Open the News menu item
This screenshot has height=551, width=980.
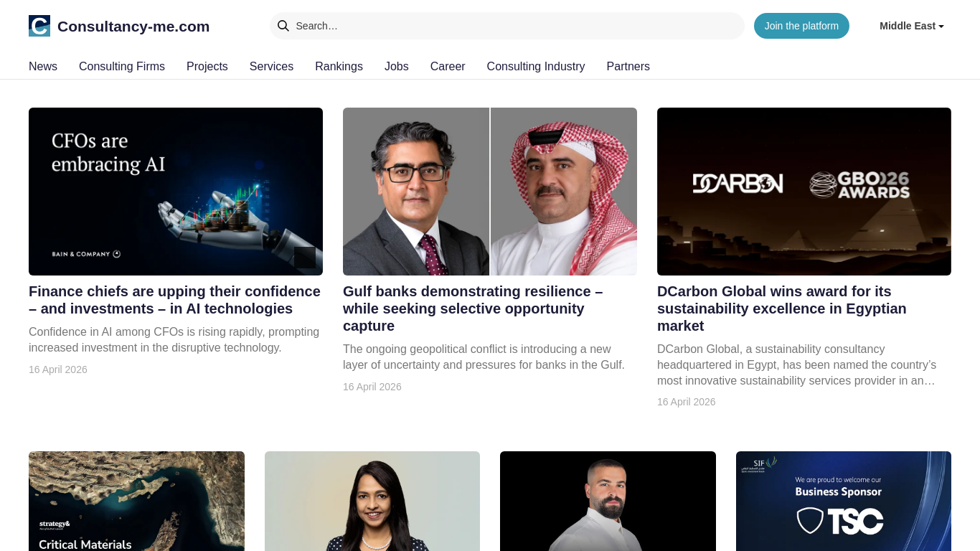point(43,66)
